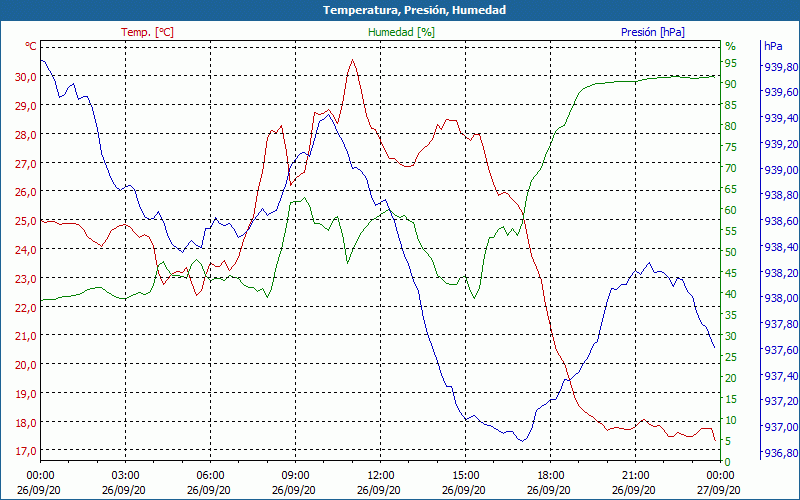Click the 937,00 pressure axis value
The height and width of the screenshot is (500, 800).
[x=781, y=427]
